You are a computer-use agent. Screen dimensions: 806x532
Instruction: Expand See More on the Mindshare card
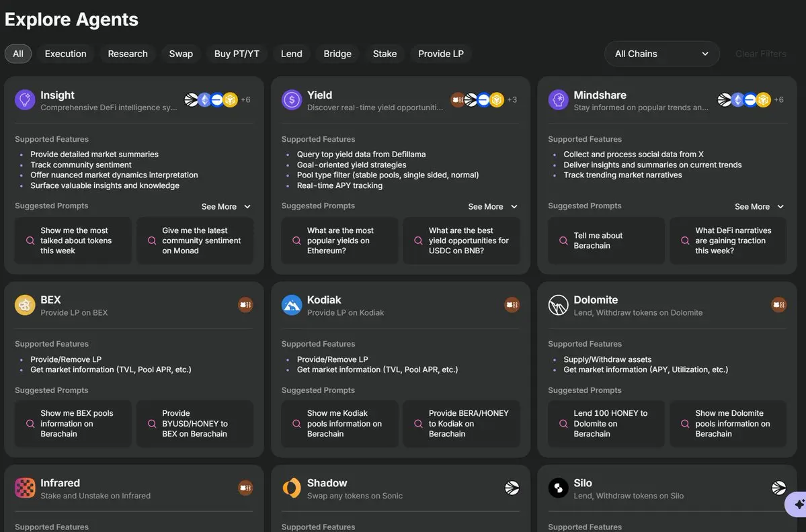point(760,206)
